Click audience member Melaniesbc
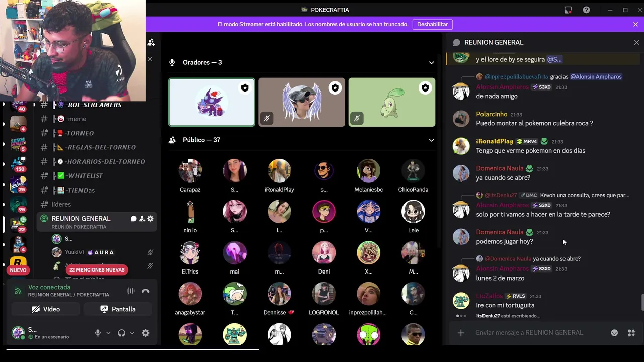The image size is (644, 362). pyautogui.click(x=369, y=176)
